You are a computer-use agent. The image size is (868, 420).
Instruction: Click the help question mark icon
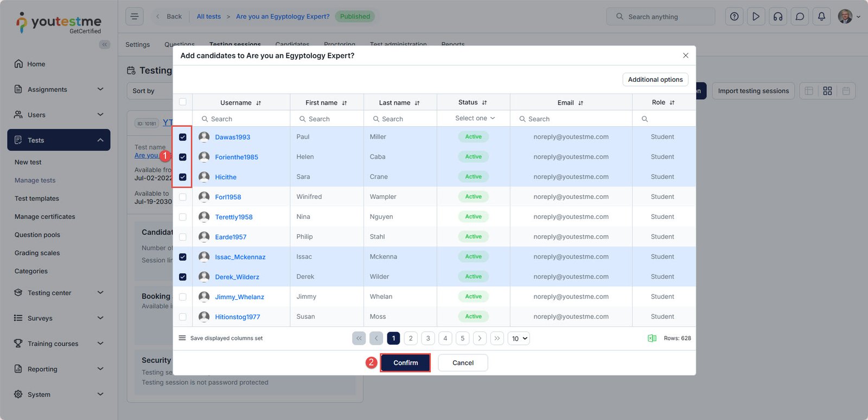[734, 17]
